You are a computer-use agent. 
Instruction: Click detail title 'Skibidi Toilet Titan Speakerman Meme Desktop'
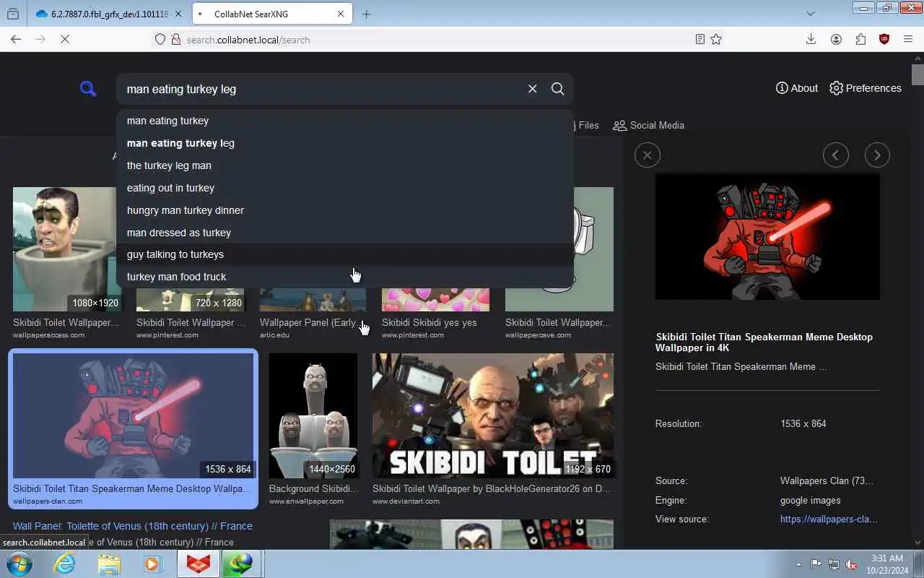click(764, 342)
